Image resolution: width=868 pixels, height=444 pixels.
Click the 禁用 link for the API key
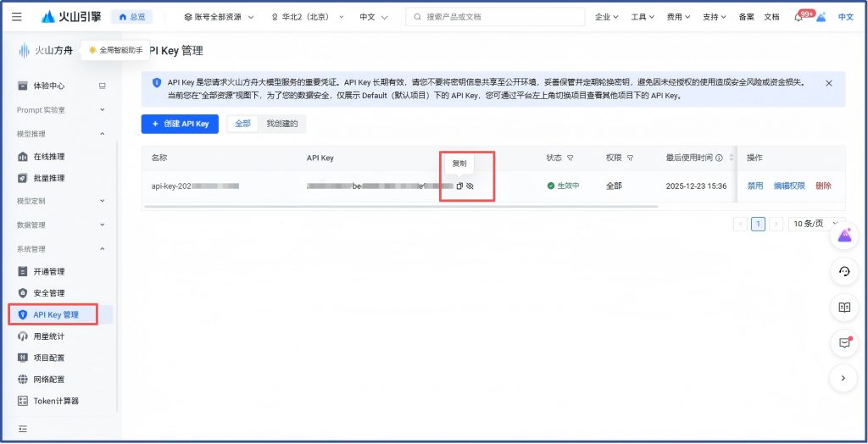click(x=754, y=186)
